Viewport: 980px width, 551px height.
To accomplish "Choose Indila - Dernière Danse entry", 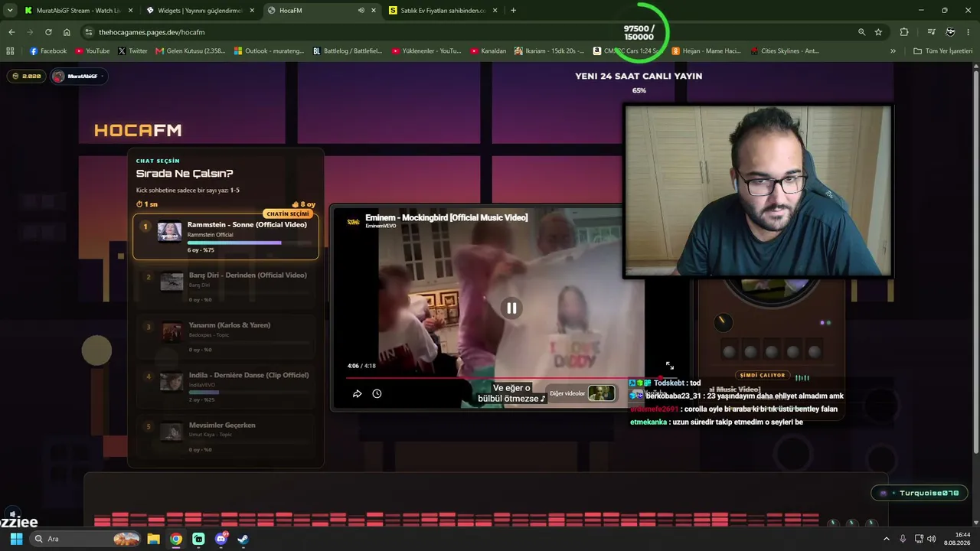I will coord(226,387).
